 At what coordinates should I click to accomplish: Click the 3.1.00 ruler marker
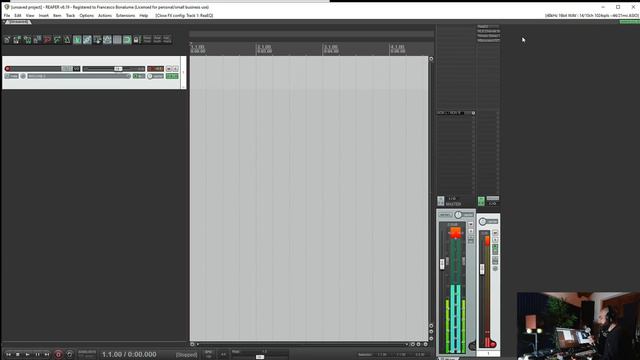331,49
